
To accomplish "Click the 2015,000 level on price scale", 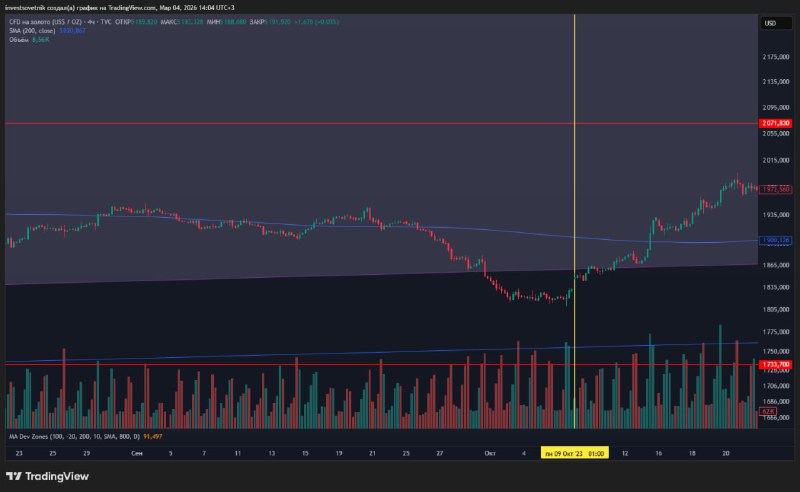I will point(776,160).
